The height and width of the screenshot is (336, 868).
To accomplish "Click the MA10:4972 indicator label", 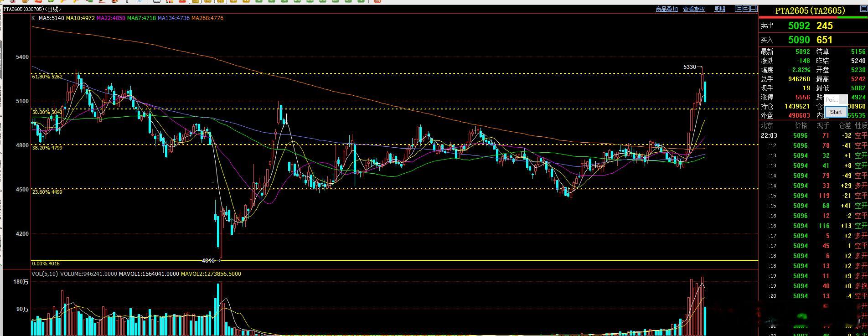I will click(x=80, y=18).
